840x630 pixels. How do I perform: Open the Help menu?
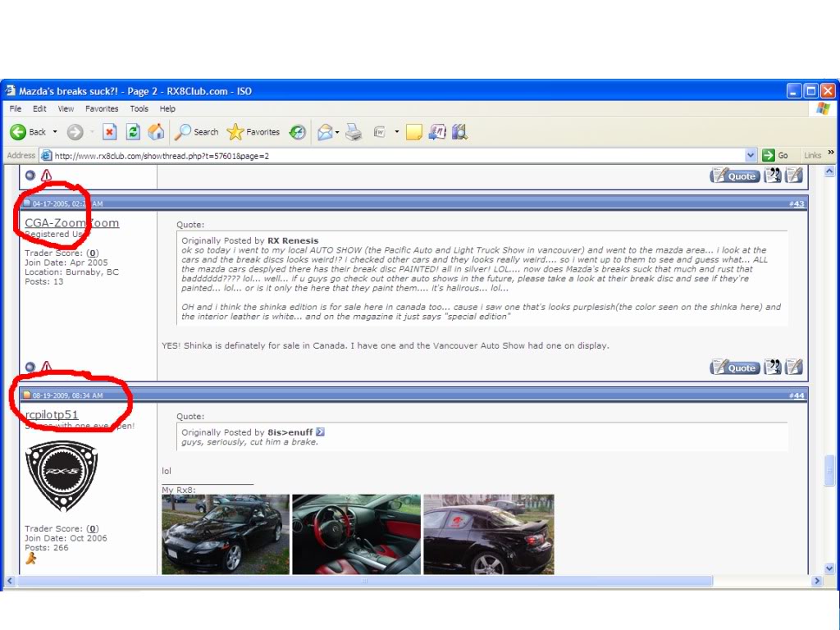pyautogui.click(x=167, y=108)
